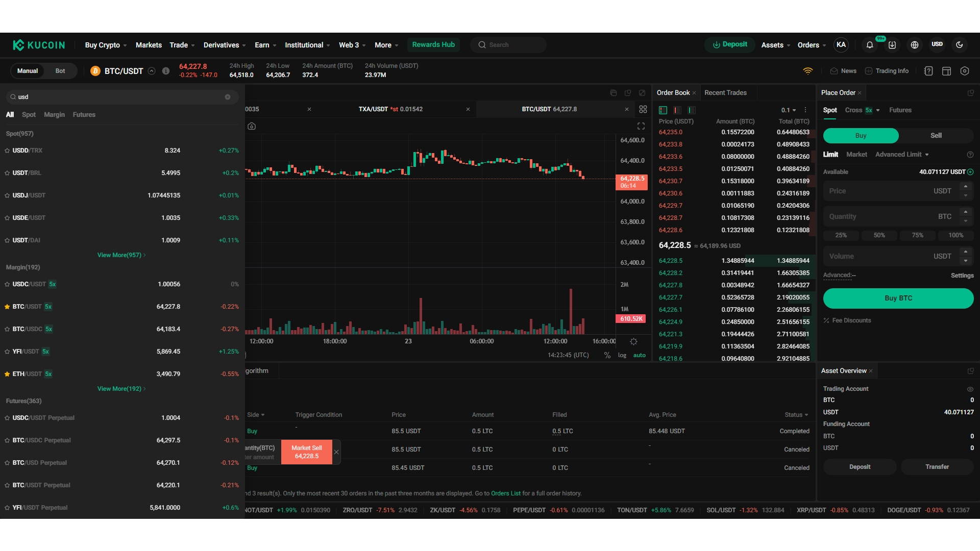This screenshot has height=551, width=980.
Task: Open the layout panel icon
Action: click(x=946, y=71)
